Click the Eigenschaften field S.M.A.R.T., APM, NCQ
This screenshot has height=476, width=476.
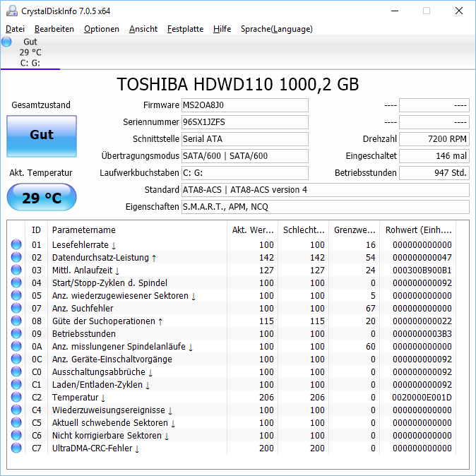point(326,207)
